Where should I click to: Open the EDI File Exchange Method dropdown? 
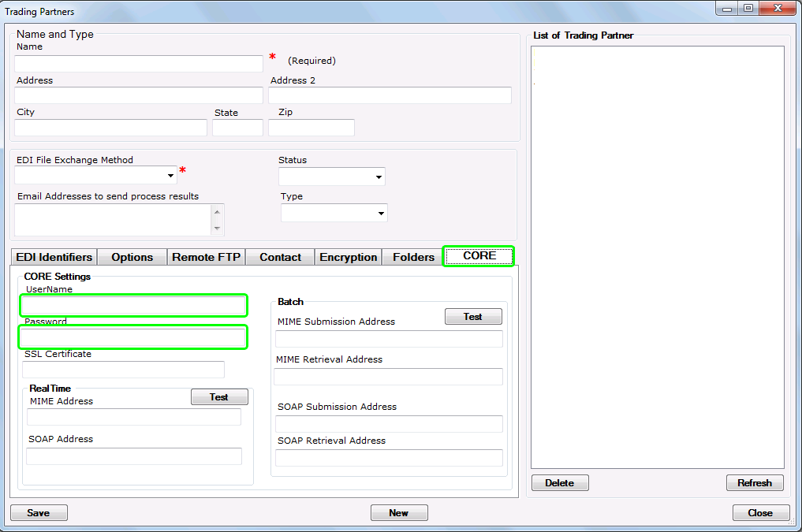click(171, 176)
